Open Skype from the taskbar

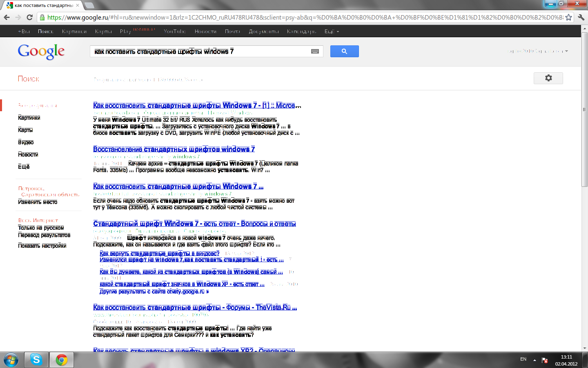36,360
